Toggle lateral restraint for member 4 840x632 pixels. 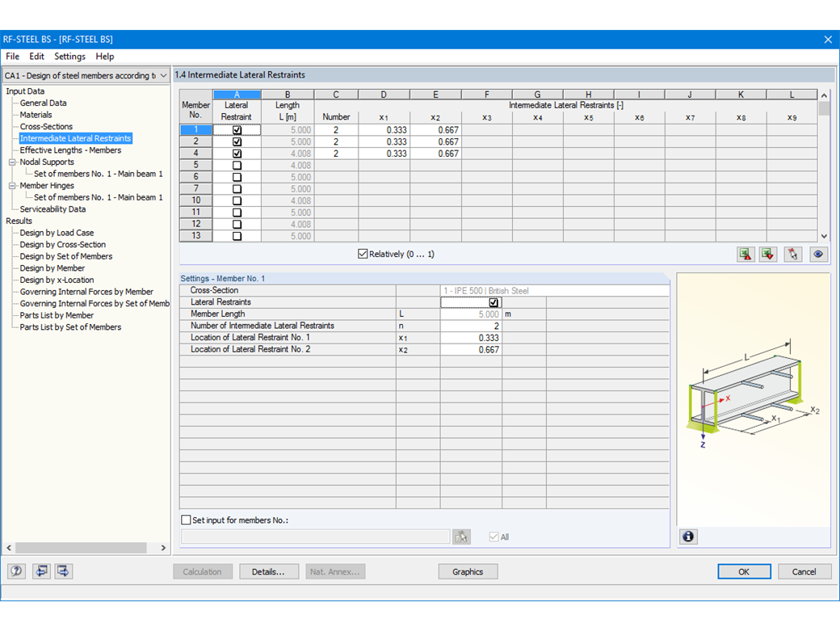(x=237, y=154)
